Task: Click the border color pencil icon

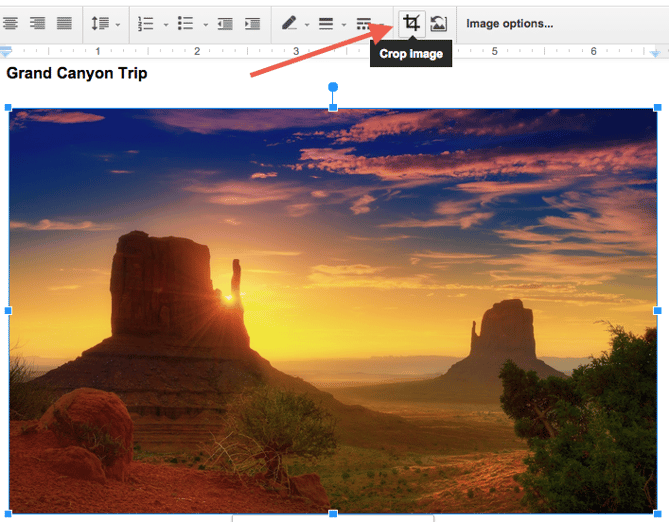Action: pyautogui.click(x=289, y=23)
